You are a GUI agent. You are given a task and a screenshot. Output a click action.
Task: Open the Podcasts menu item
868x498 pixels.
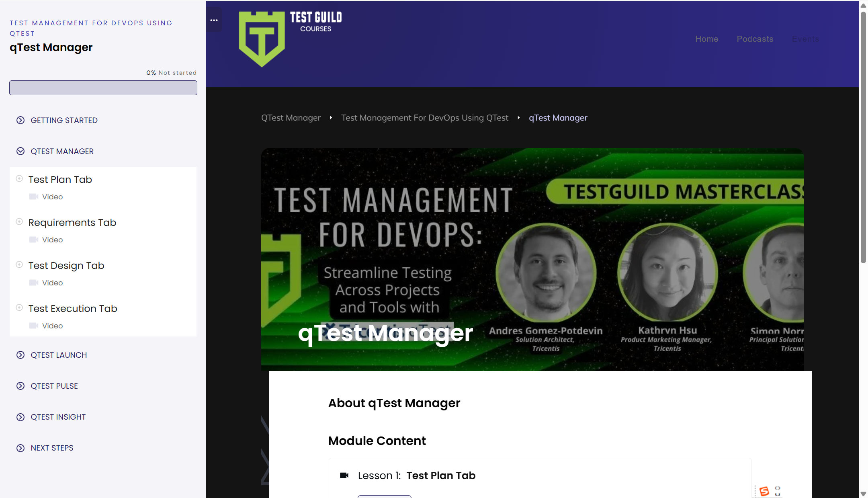click(755, 39)
